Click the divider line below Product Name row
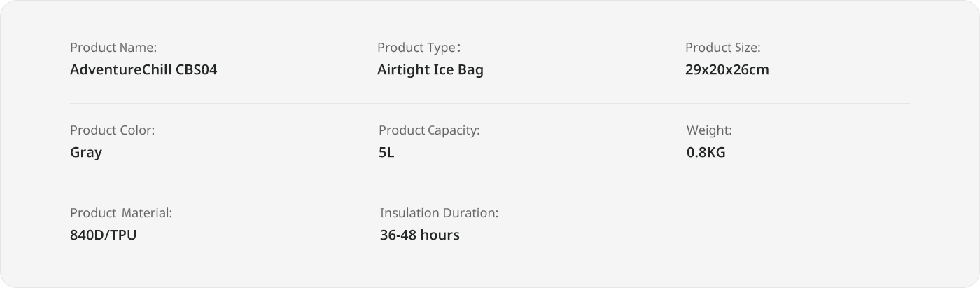This screenshot has width=980, height=288. pyautogui.click(x=490, y=103)
